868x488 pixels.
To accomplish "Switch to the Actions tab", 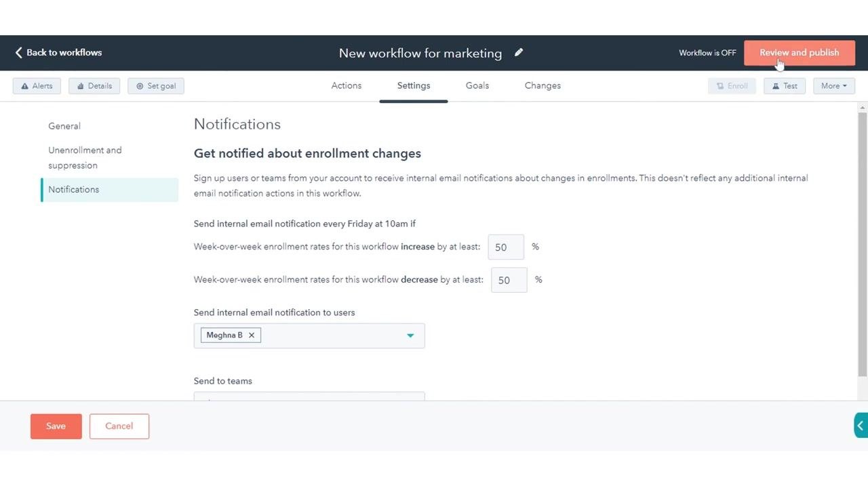I will [x=347, y=85].
